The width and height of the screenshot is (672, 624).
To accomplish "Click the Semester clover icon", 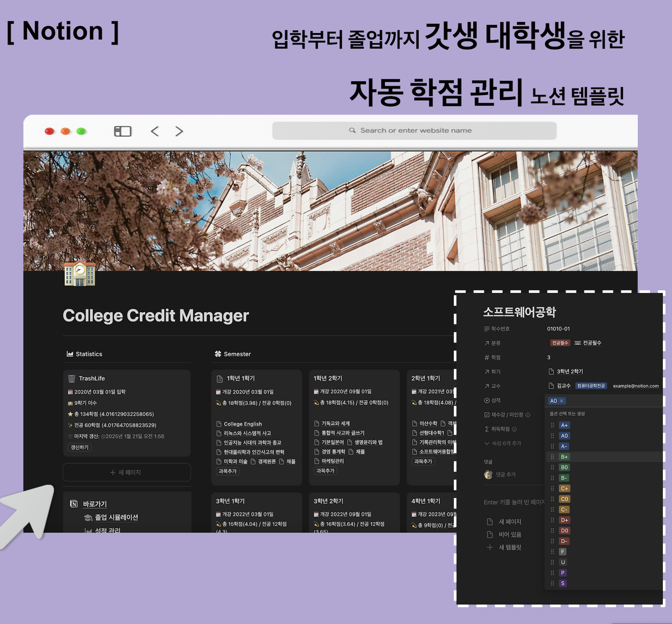I will pos(218,354).
